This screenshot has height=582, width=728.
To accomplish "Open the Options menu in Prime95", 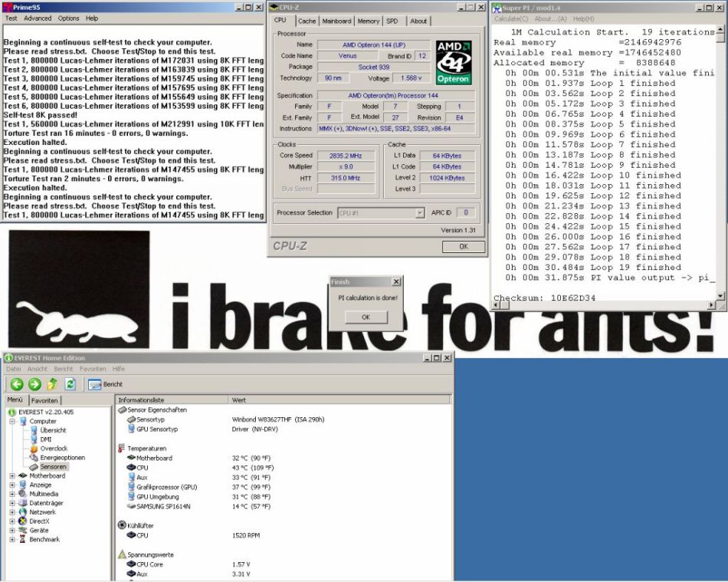I will click(x=68, y=18).
